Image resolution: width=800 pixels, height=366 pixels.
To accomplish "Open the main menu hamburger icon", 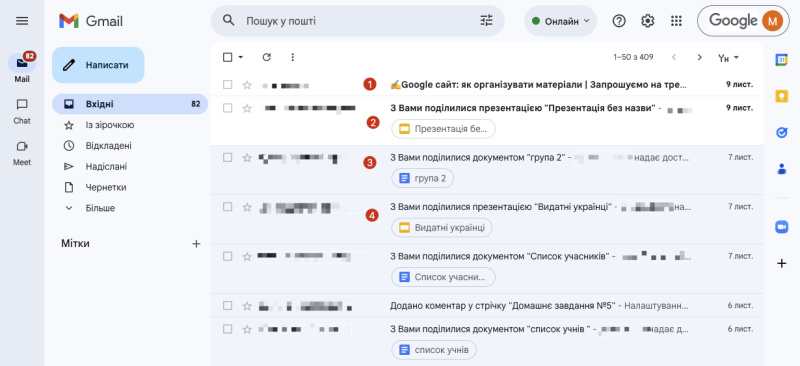I will click(22, 21).
